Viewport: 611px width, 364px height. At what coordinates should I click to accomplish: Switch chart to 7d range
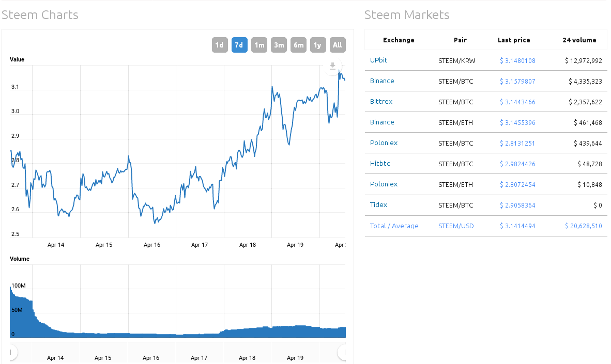239,45
